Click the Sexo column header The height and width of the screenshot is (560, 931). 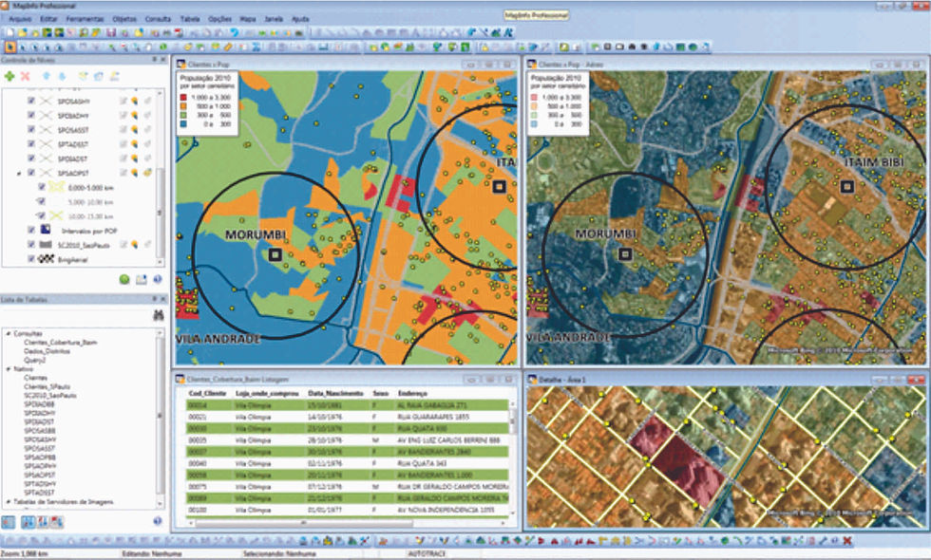click(x=381, y=393)
